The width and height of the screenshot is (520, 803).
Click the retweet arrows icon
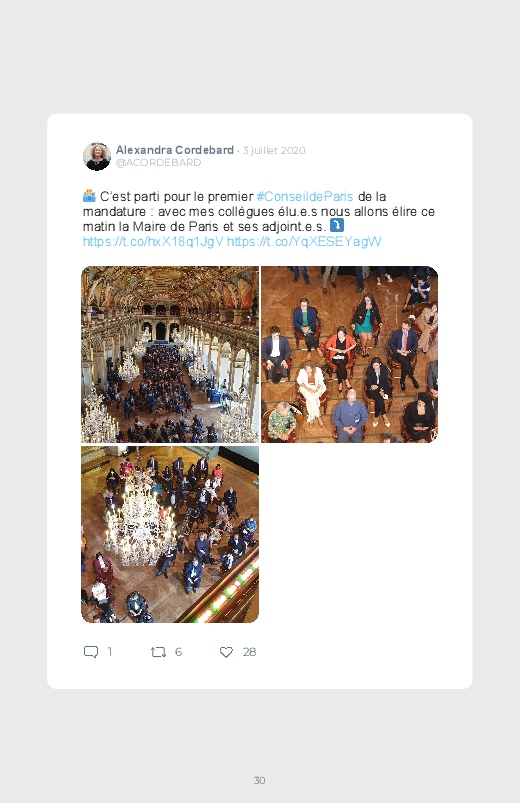(158, 652)
